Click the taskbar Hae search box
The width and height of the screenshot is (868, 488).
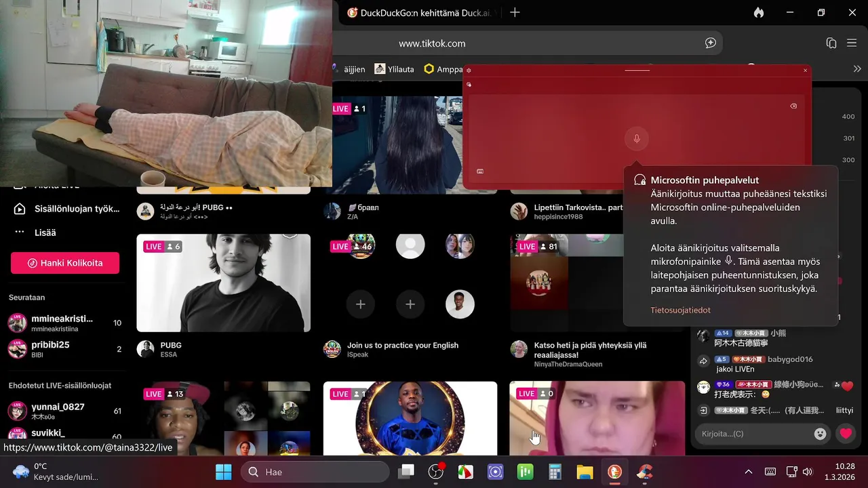pos(315,472)
